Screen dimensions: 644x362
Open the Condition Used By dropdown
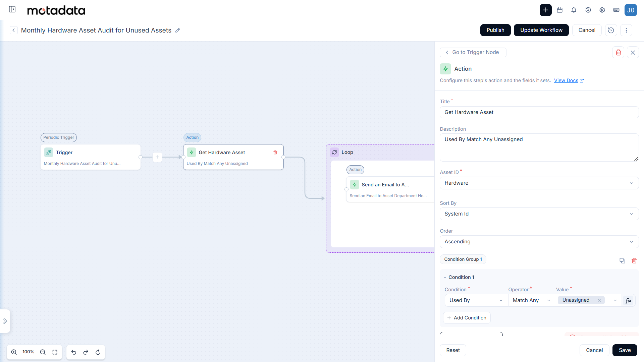click(476, 300)
